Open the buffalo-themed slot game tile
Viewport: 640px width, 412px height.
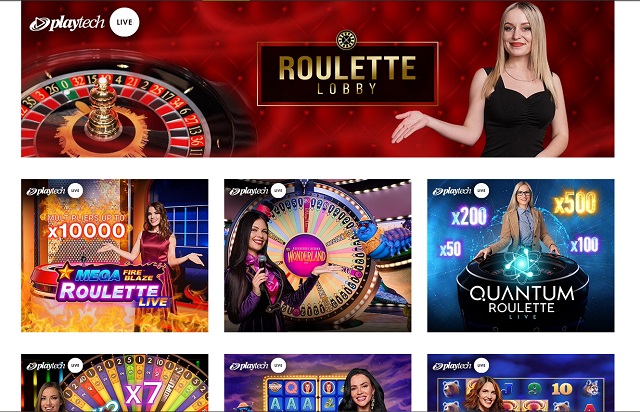pyautogui.click(x=520, y=383)
